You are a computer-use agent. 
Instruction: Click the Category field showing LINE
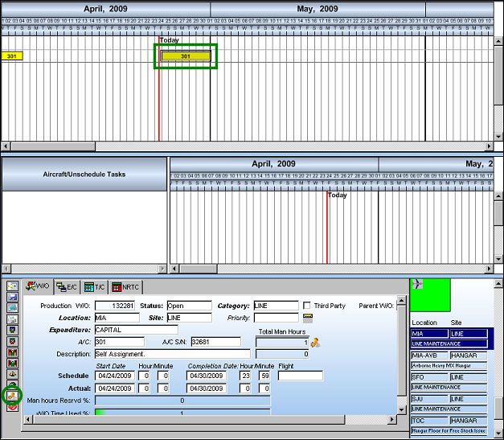(276, 306)
